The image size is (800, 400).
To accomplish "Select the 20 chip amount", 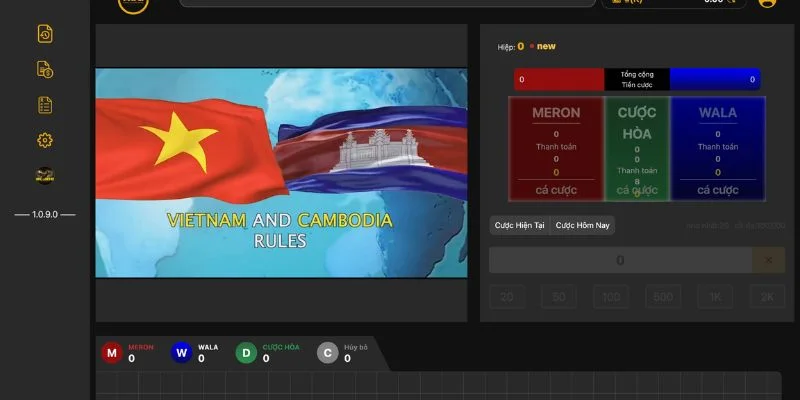I will click(x=507, y=297).
